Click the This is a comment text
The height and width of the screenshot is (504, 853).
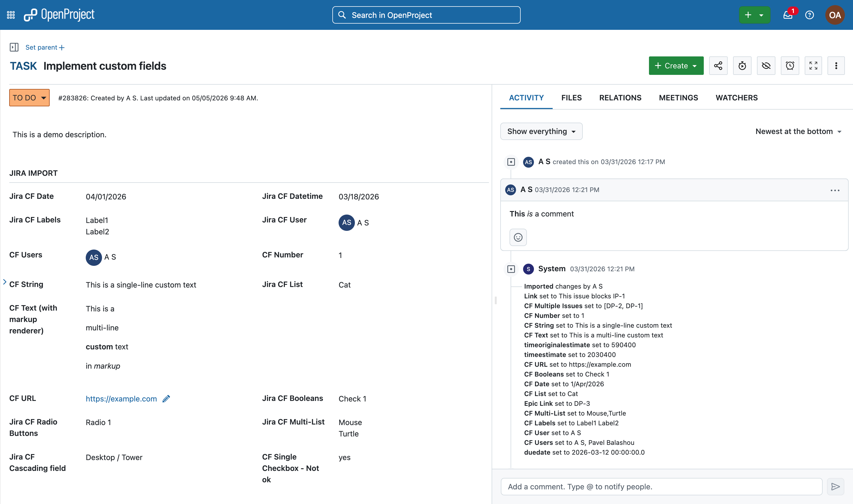tap(542, 214)
